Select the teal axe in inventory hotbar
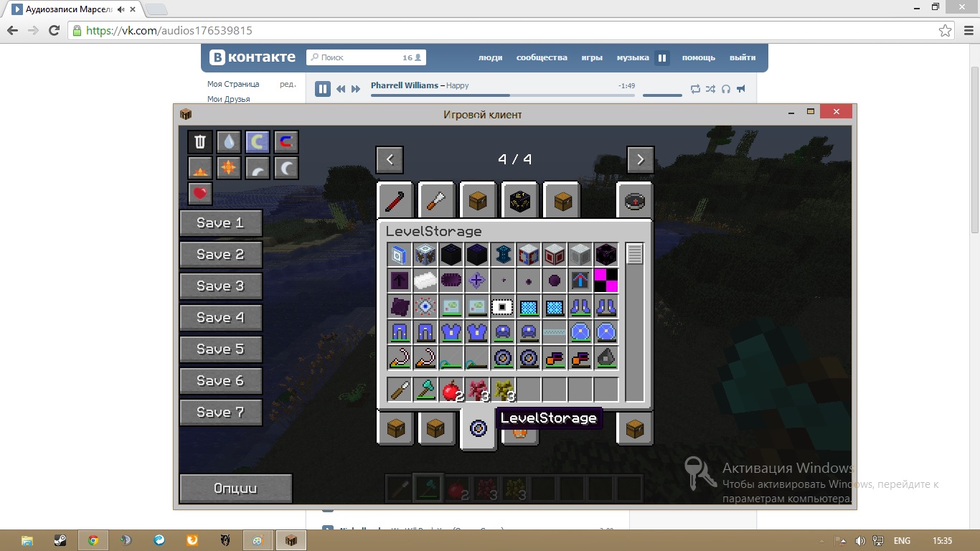 click(425, 390)
